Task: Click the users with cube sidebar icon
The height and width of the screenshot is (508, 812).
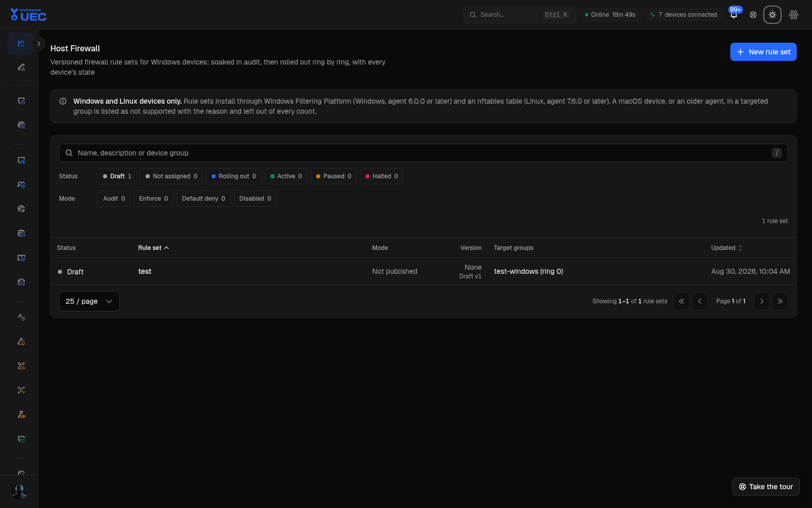Action: (x=21, y=185)
